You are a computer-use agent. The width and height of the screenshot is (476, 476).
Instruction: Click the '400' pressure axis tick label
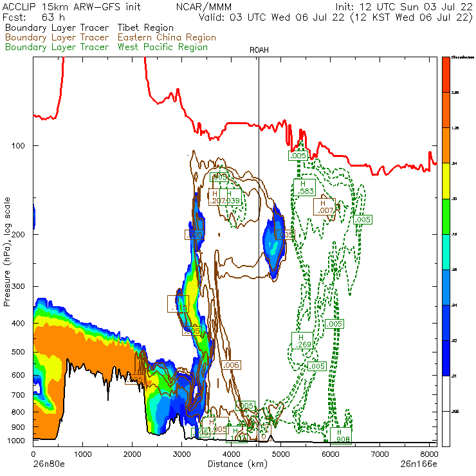(18, 324)
